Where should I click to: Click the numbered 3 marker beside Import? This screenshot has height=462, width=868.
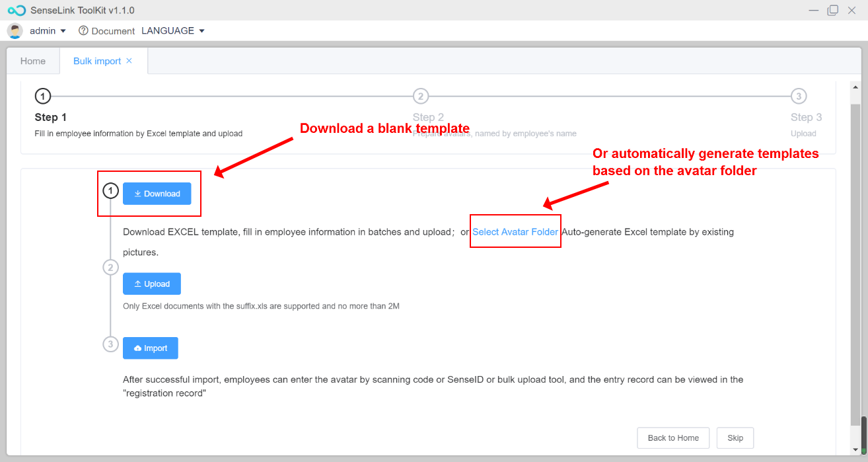coord(110,344)
